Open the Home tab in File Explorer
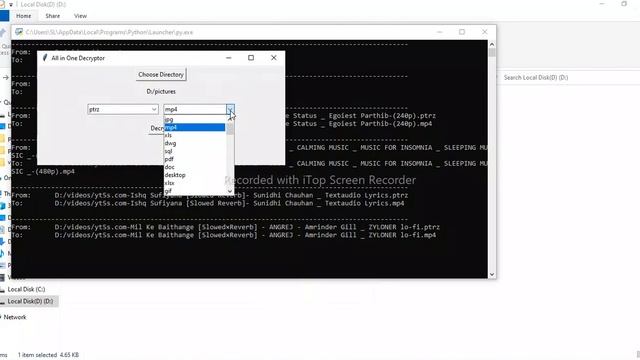The height and width of the screenshot is (360, 640). (x=24, y=16)
